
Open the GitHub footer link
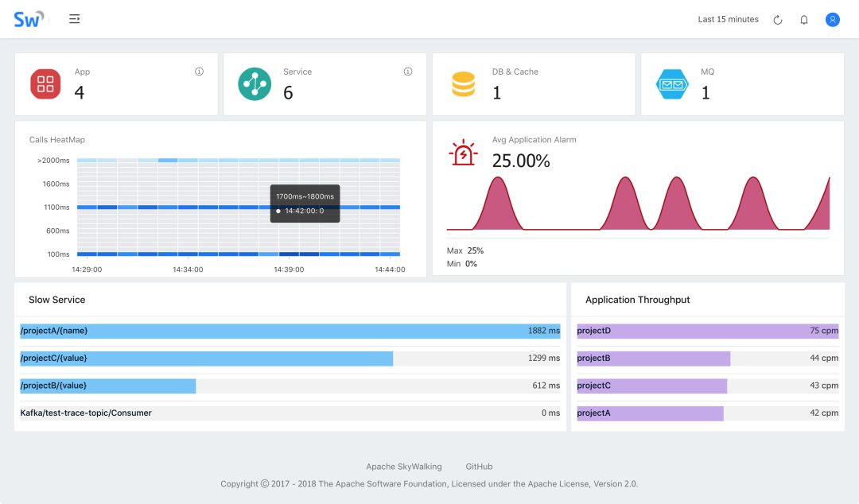pyautogui.click(x=479, y=467)
